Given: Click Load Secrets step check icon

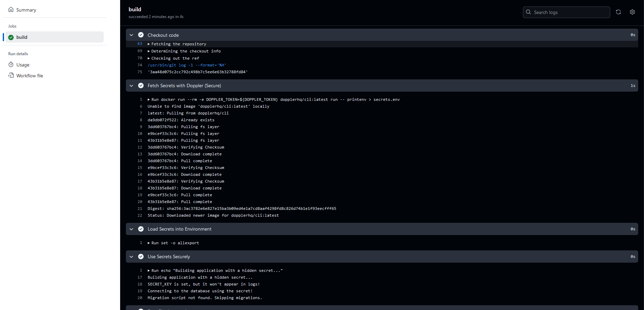Looking at the screenshot, I should 141,229.
